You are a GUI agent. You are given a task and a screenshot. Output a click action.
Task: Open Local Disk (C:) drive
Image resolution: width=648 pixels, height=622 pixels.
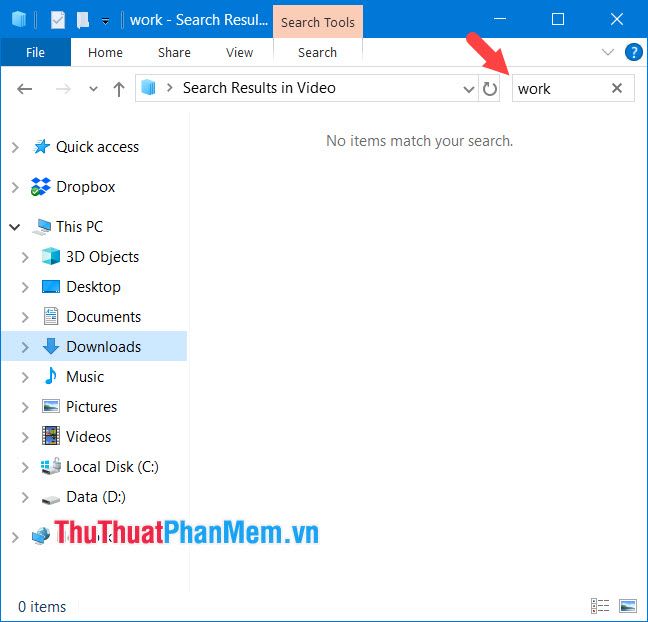pos(111,467)
